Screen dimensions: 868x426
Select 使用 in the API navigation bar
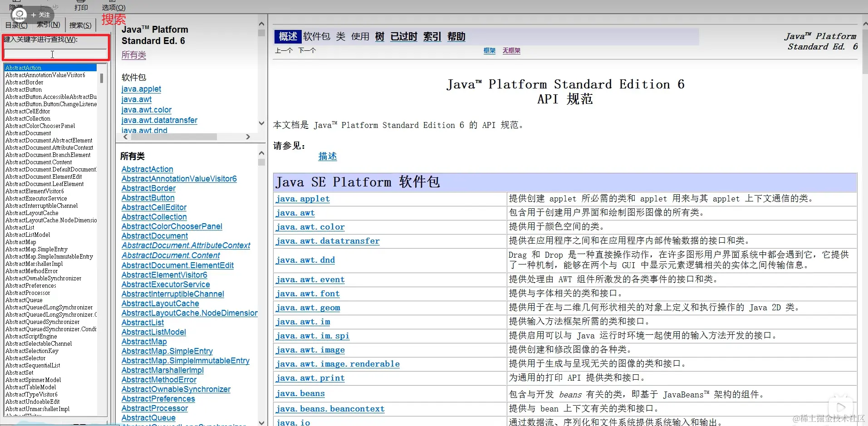(x=360, y=36)
